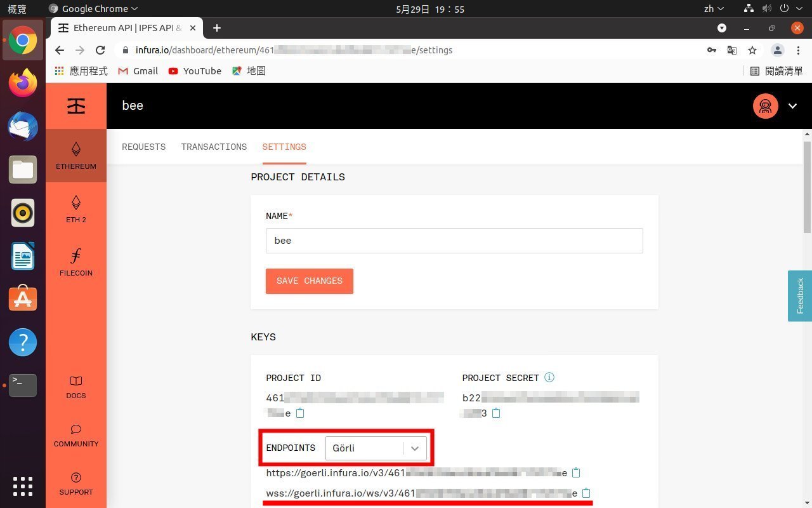Click the project Name input field
812x508 pixels.
click(x=454, y=241)
